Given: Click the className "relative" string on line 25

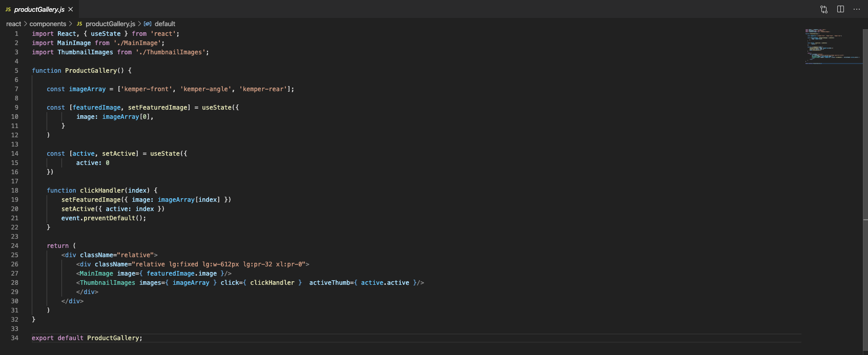Looking at the screenshot, I should coord(135,255).
